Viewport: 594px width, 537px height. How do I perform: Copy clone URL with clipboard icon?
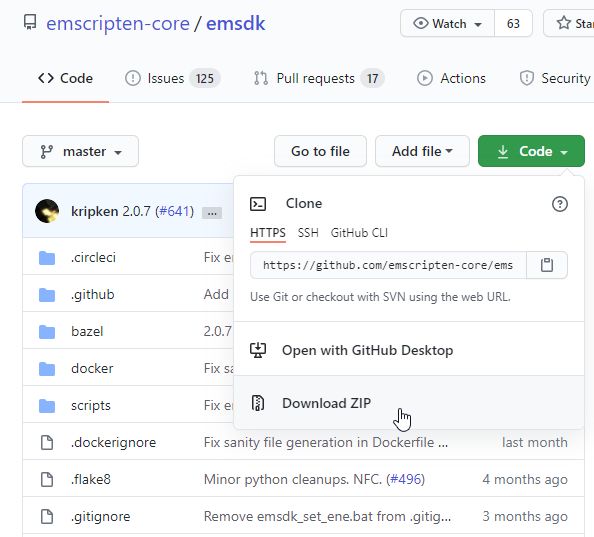click(547, 265)
